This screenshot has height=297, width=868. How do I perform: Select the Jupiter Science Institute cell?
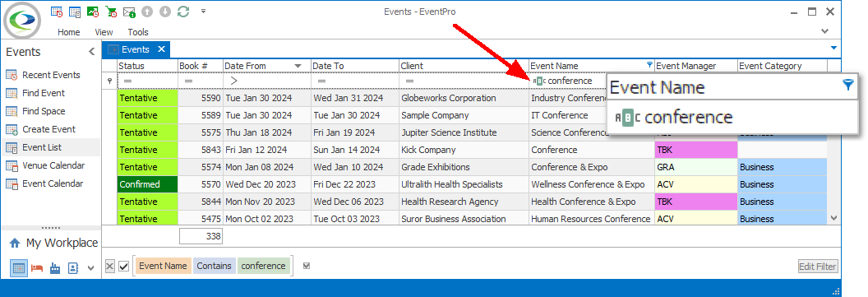464,133
